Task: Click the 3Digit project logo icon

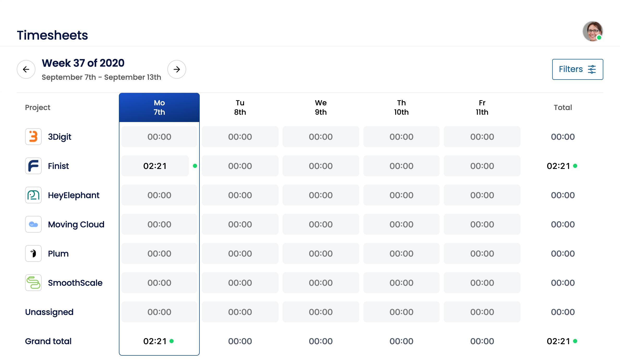Action: [33, 137]
